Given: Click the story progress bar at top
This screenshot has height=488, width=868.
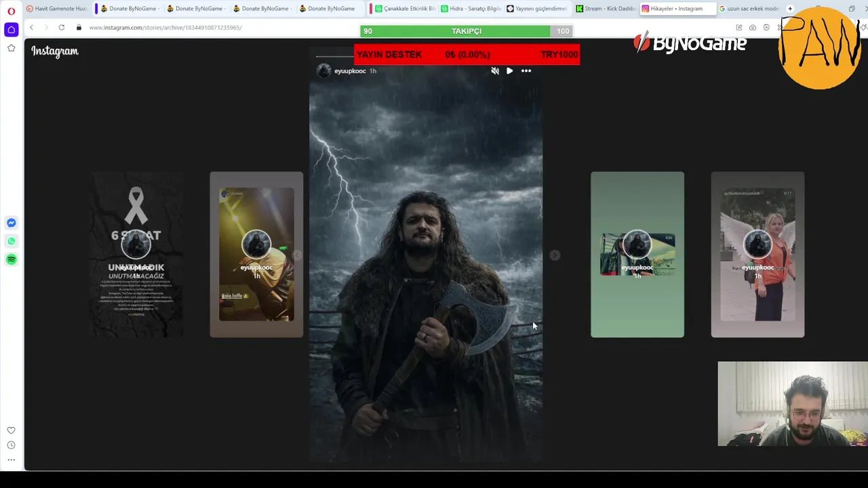Looking at the screenshot, I should pos(426,56).
